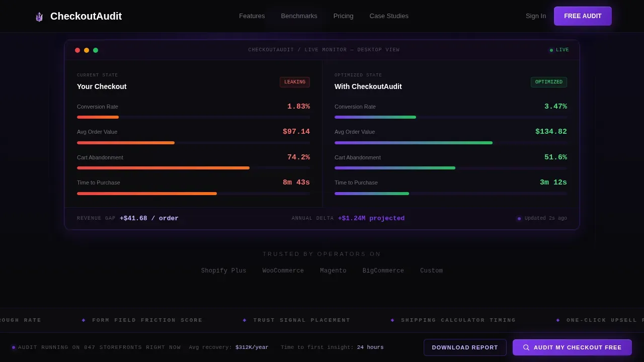The width and height of the screenshot is (644, 362).
Task: Click the 74.2% abandonment value
Action: [298, 157]
